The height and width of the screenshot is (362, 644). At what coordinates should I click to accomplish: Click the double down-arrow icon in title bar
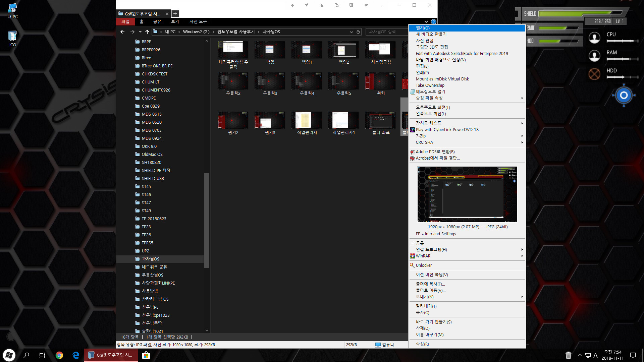click(292, 5)
